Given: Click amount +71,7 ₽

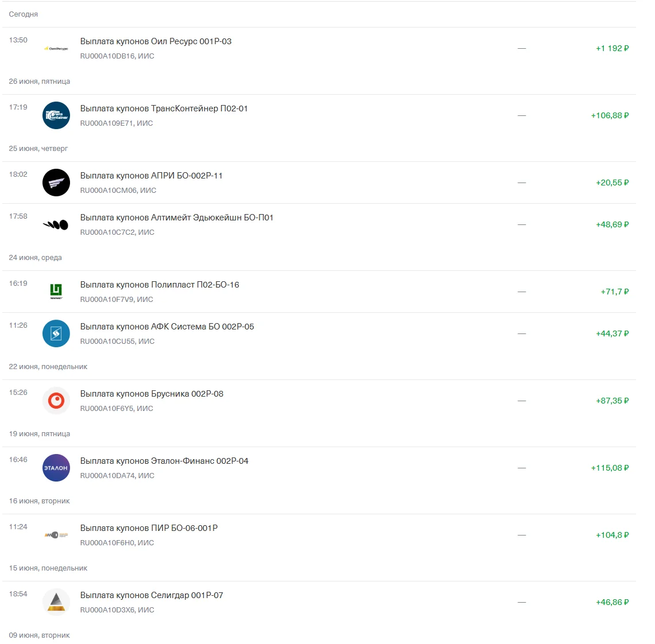Looking at the screenshot, I should pyautogui.click(x=614, y=292).
